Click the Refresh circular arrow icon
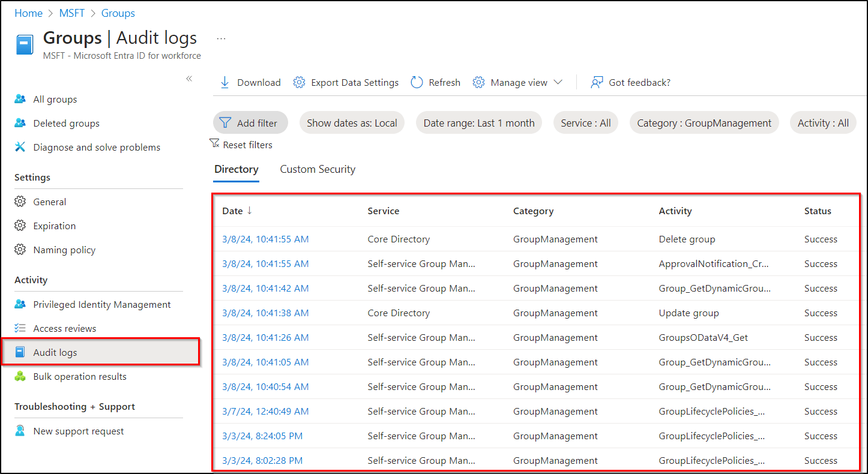This screenshot has width=868, height=474. [417, 82]
